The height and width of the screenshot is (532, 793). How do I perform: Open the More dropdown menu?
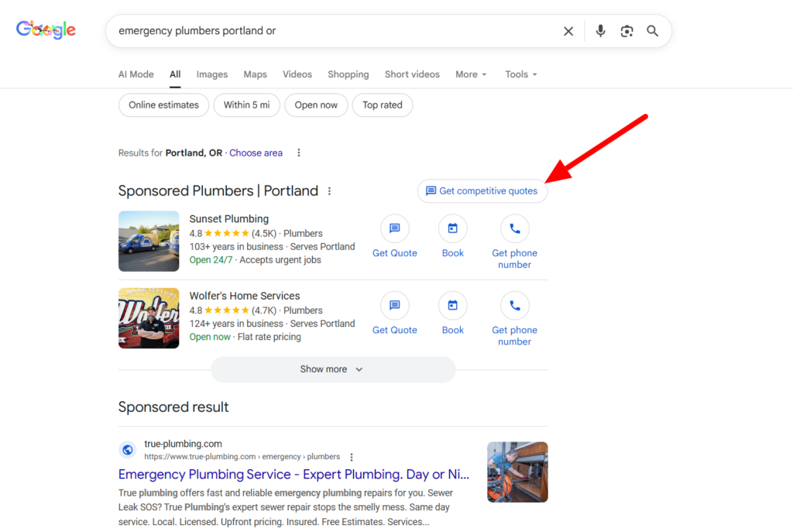[471, 74]
